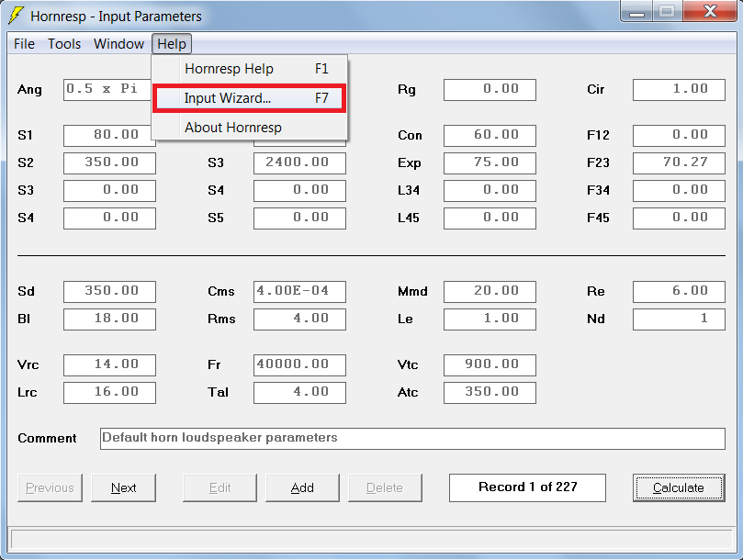Open the Tools menu
This screenshot has height=560, width=743.
(x=64, y=44)
